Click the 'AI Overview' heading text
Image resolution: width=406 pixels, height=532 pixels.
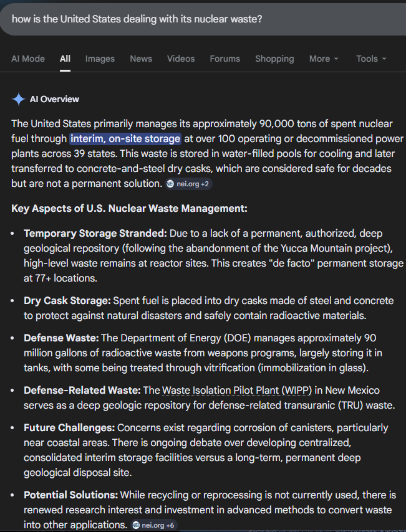pyautogui.click(x=54, y=99)
